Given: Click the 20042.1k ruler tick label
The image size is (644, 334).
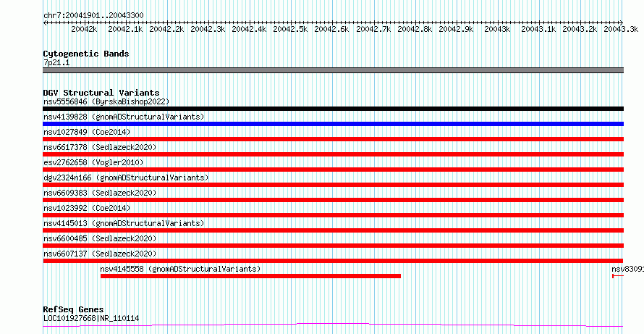Looking at the screenshot, I should coord(125,29).
